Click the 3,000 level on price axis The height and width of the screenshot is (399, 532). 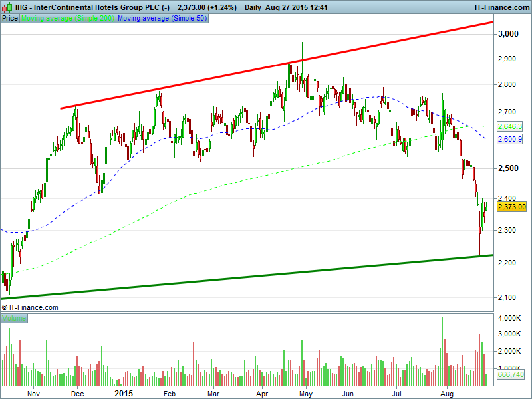pos(509,34)
